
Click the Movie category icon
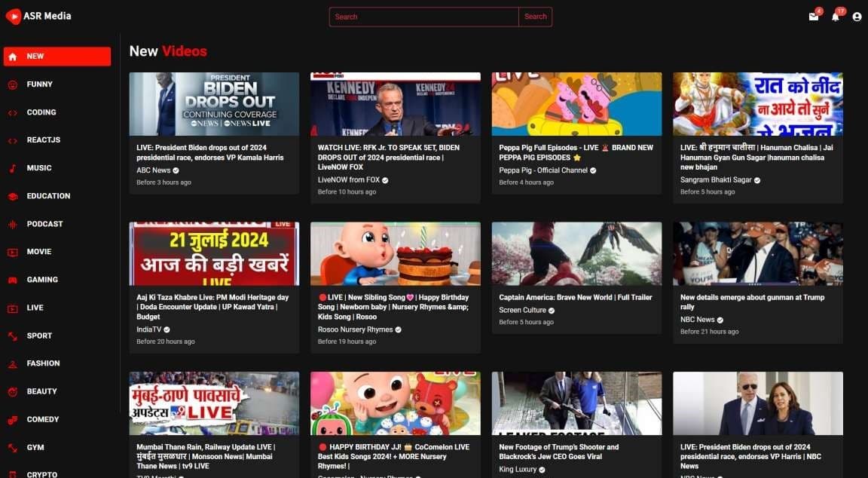coord(13,252)
